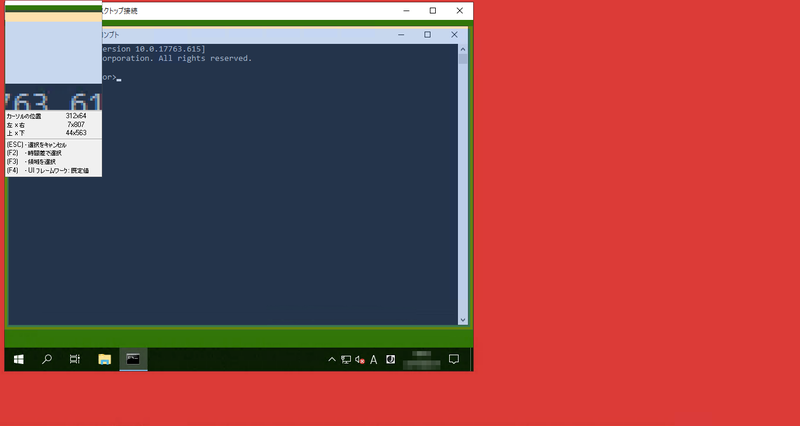Switch IME input mode 'A' indicator
Screen dimensions: 800x426
tap(373, 360)
